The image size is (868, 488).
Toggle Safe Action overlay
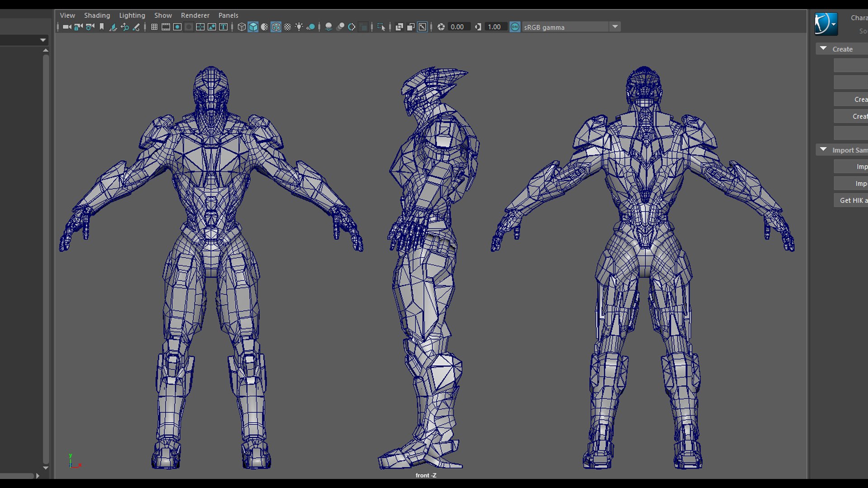coord(212,27)
